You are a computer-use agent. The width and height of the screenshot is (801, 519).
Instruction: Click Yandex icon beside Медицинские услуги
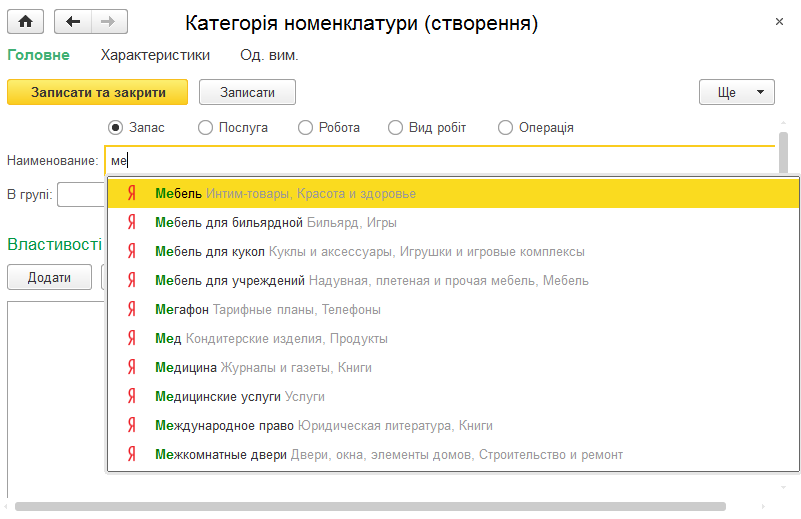point(132,396)
